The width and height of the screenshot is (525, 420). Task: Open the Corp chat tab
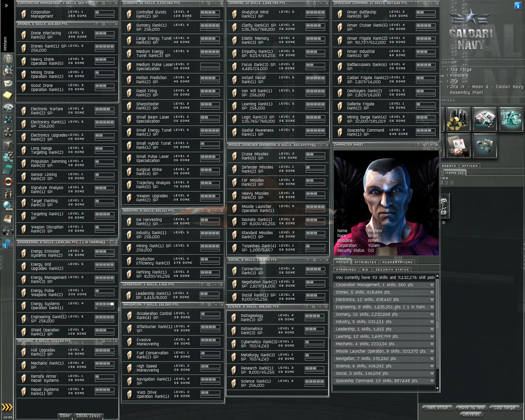click(x=65, y=416)
